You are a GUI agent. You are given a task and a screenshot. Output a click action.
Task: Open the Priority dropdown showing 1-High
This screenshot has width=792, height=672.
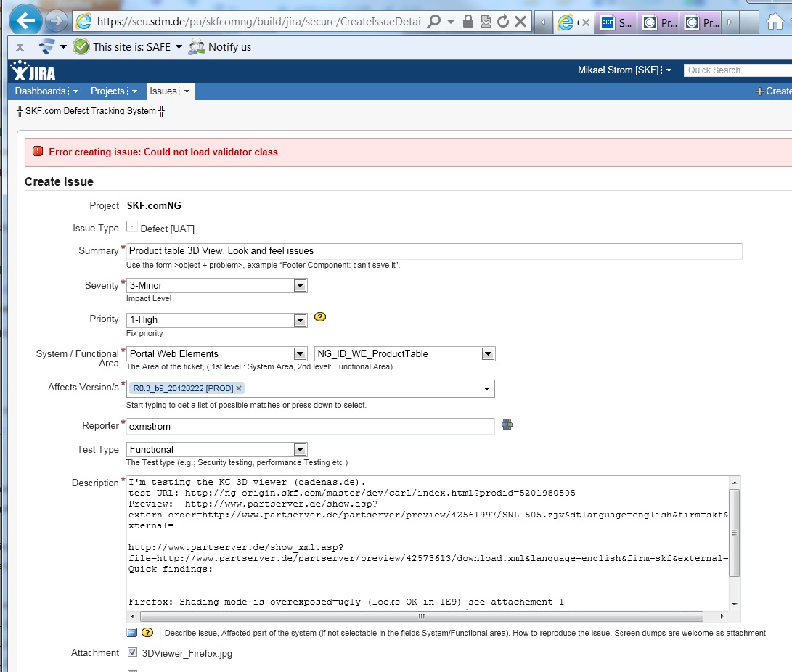[216, 320]
